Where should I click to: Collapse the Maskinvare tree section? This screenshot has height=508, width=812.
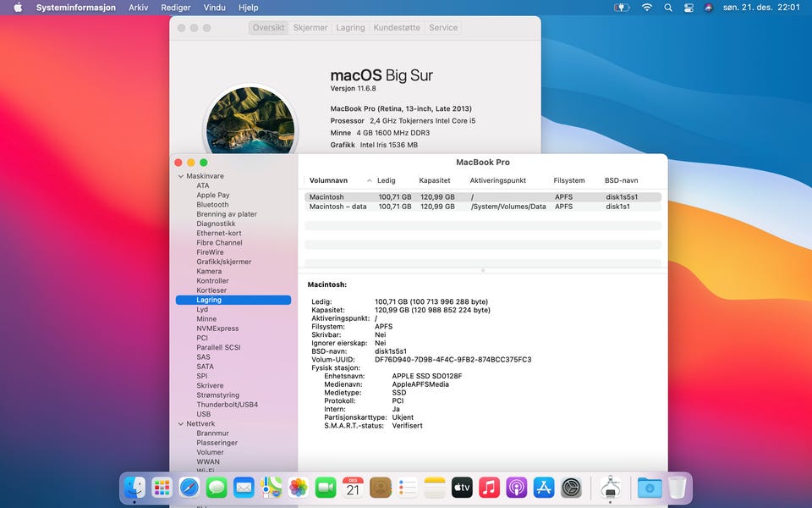click(180, 176)
